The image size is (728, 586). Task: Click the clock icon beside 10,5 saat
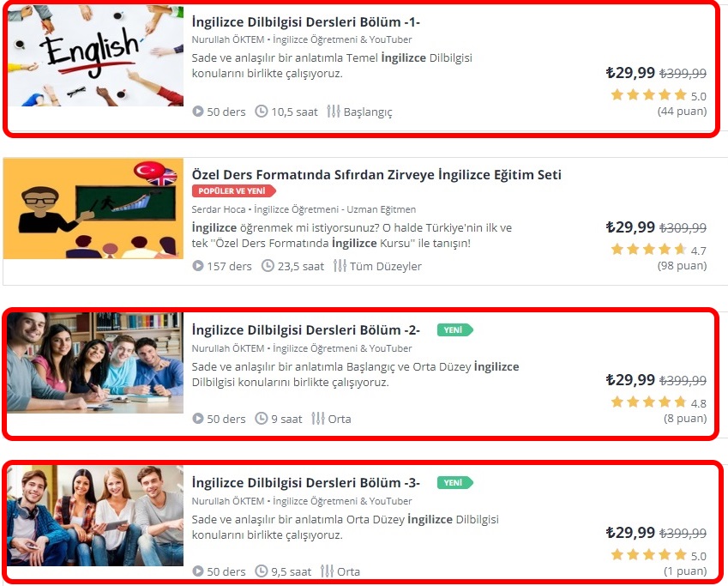[x=262, y=112]
